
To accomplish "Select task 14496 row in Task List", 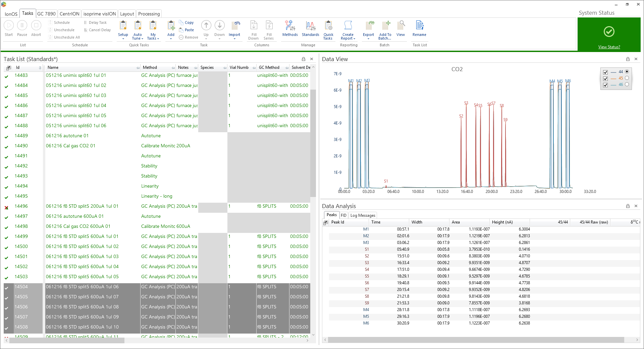I will [82, 206].
